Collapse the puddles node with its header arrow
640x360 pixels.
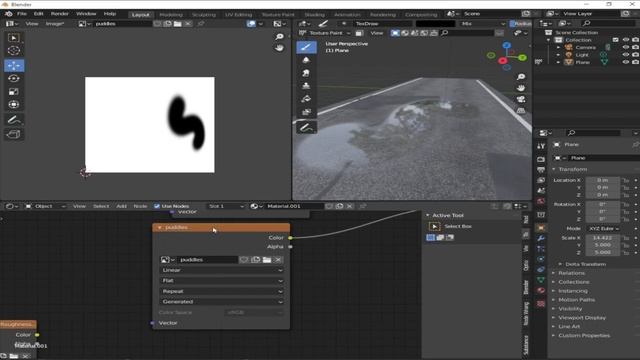pos(160,227)
